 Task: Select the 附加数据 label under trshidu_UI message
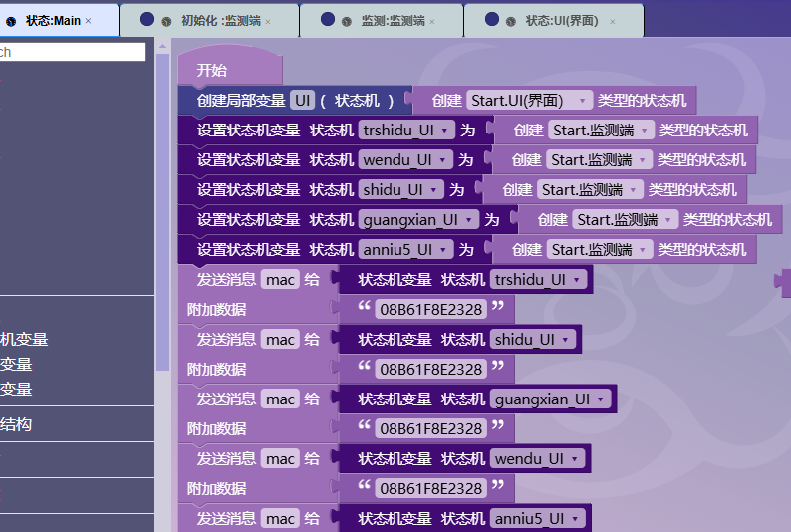[216, 309]
